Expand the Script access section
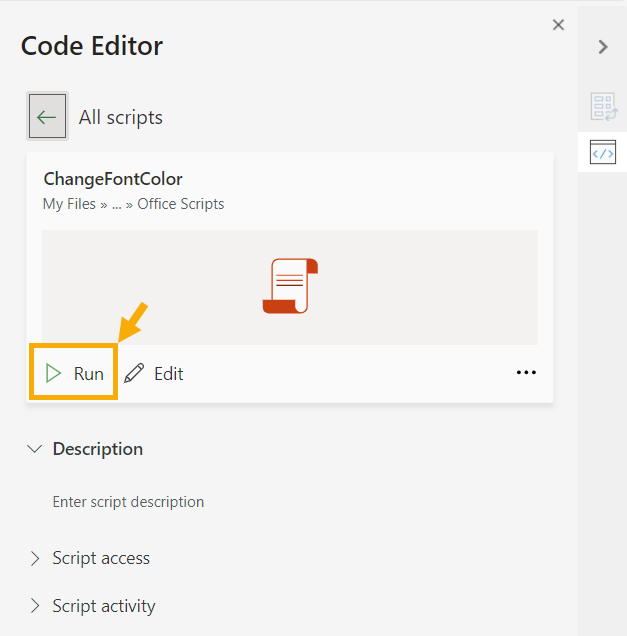Screen dimensions: 627x636 [36, 558]
